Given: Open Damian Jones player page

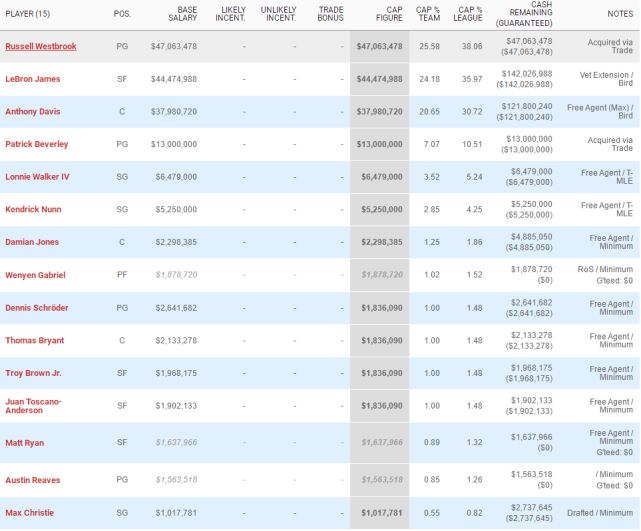Looking at the screenshot, I should (x=32, y=242).
